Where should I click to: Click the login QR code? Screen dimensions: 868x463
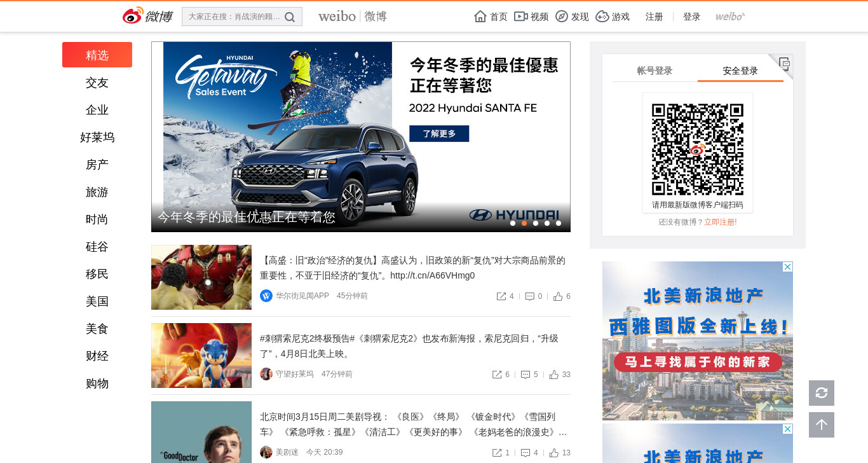698,149
